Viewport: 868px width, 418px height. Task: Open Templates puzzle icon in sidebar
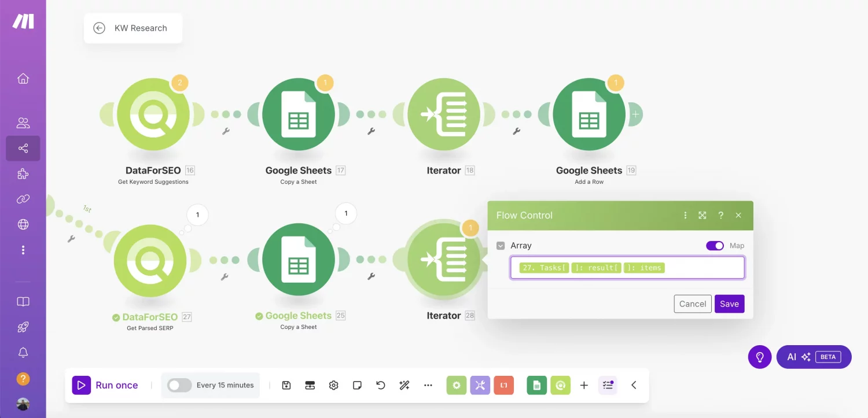[x=23, y=174]
